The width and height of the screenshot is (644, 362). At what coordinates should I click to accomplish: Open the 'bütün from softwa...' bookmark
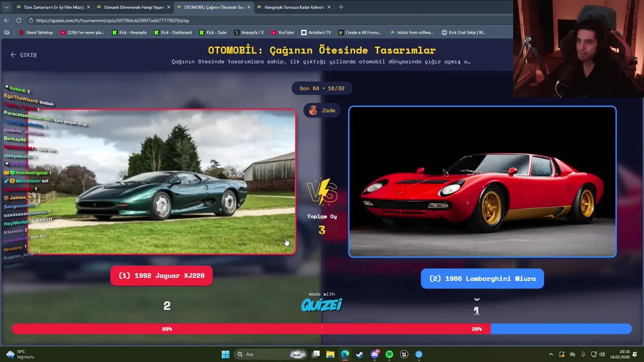pyautogui.click(x=412, y=32)
